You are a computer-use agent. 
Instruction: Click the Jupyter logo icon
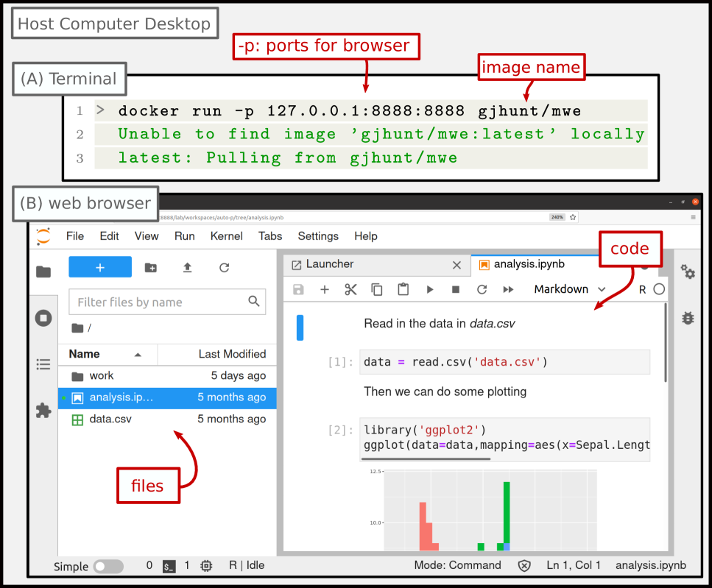pyautogui.click(x=43, y=236)
